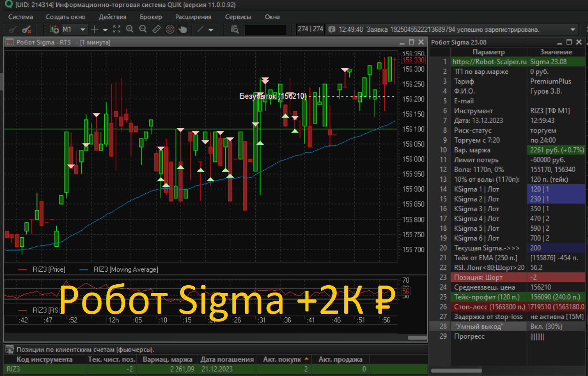Open the Брокер menu
Viewport: 588px width, 376px height.
point(151,17)
